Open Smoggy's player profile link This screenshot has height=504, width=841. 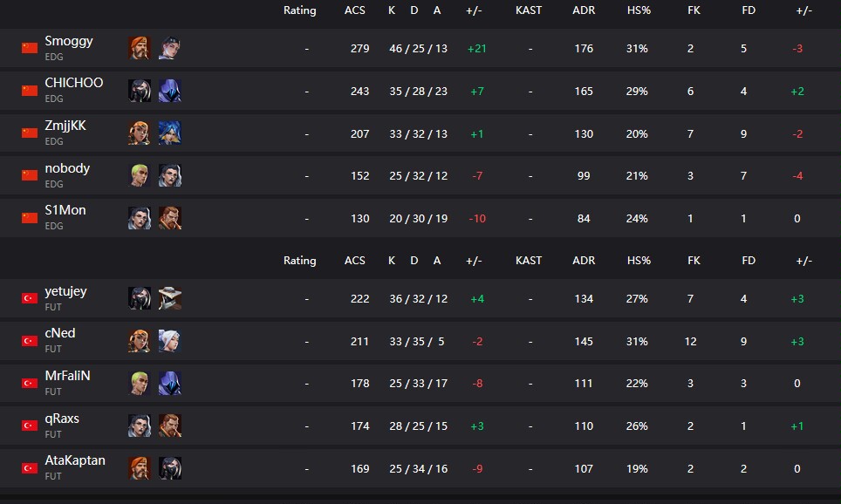pos(68,41)
